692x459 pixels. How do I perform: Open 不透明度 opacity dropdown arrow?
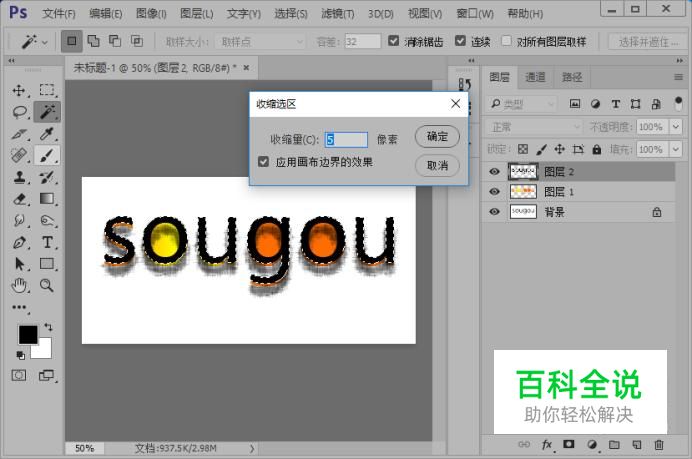[x=676, y=127]
